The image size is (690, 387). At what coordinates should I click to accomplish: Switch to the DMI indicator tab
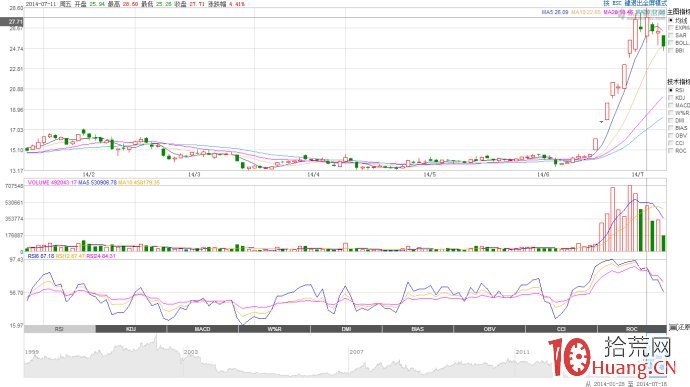346,329
